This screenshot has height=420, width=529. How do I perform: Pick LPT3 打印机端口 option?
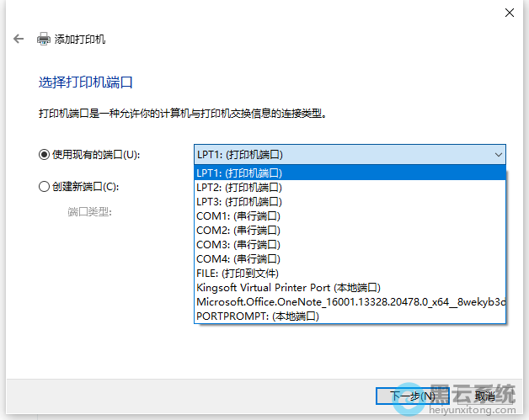click(350, 201)
